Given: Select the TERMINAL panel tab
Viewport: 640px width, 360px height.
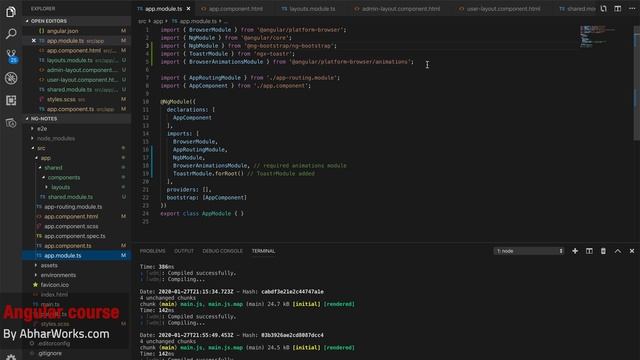Looking at the screenshot, I should coord(263,251).
